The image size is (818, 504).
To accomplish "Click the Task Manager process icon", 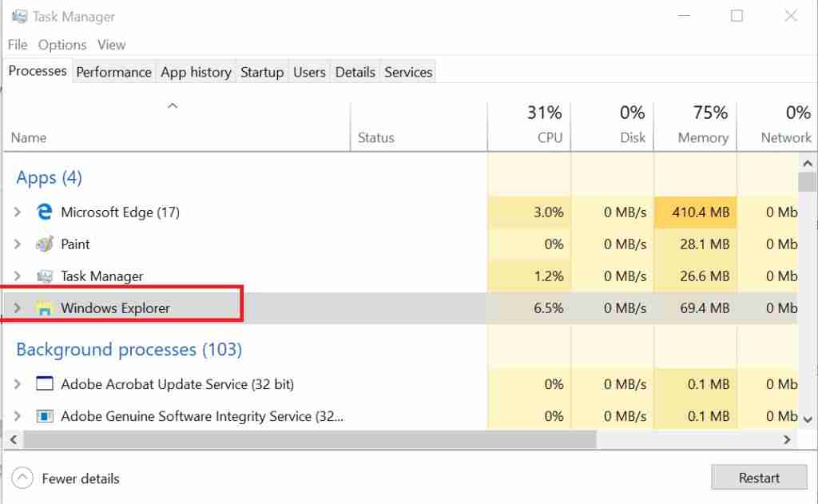I will [x=45, y=276].
